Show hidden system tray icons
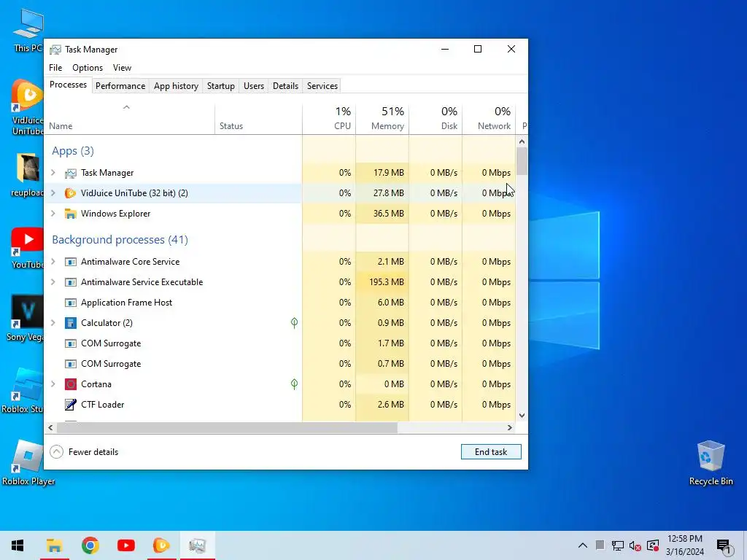The height and width of the screenshot is (560, 747). pyautogui.click(x=583, y=545)
